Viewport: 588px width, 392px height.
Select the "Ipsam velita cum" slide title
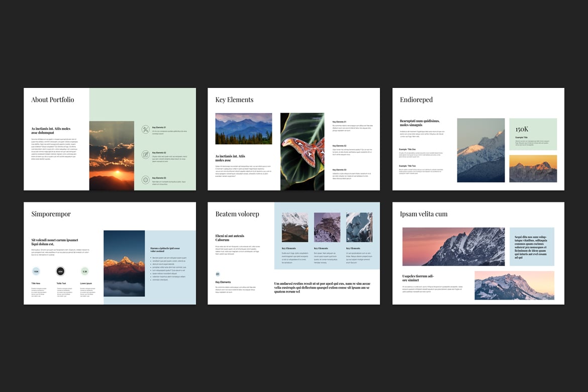(x=424, y=214)
